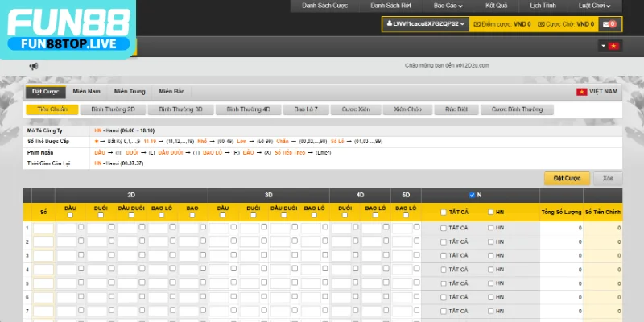Check HN checkbox in row 7
The width and height of the screenshot is (644, 322).
click(x=490, y=312)
